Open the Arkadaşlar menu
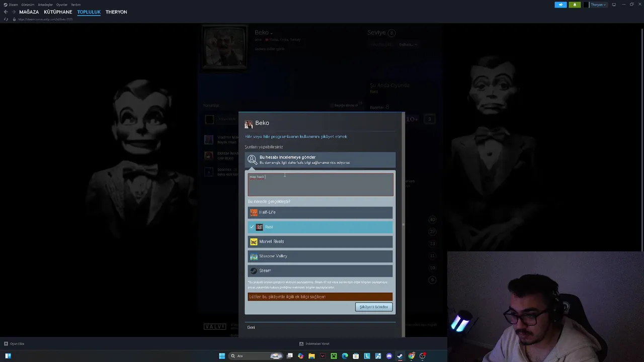Viewport: 644px width, 362px height. (45, 5)
